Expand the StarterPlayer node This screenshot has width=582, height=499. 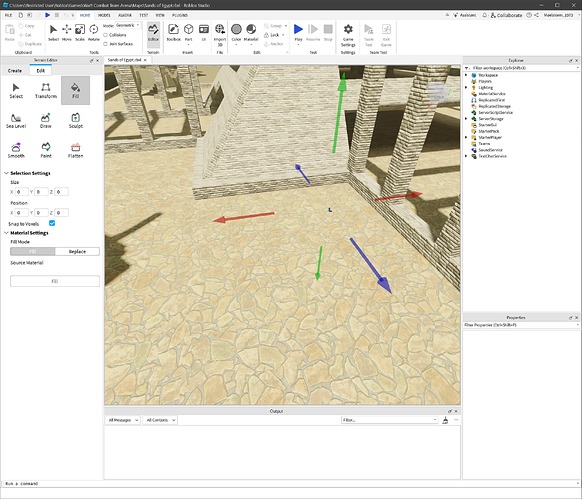click(x=467, y=137)
